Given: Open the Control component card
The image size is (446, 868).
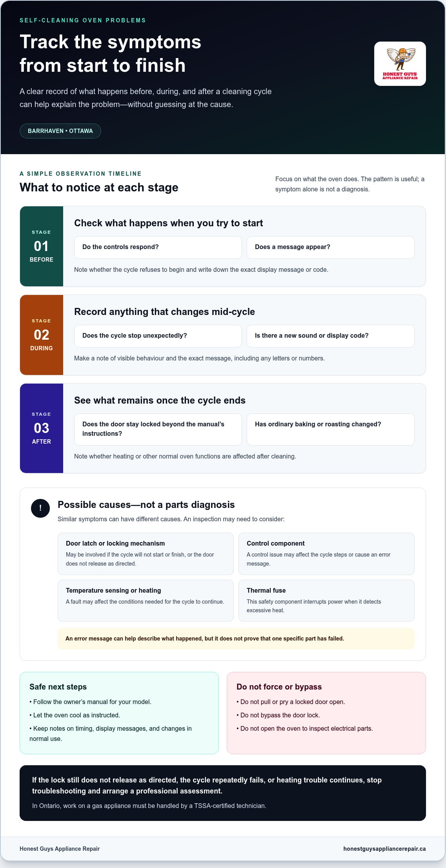Looking at the screenshot, I should click(326, 554).
